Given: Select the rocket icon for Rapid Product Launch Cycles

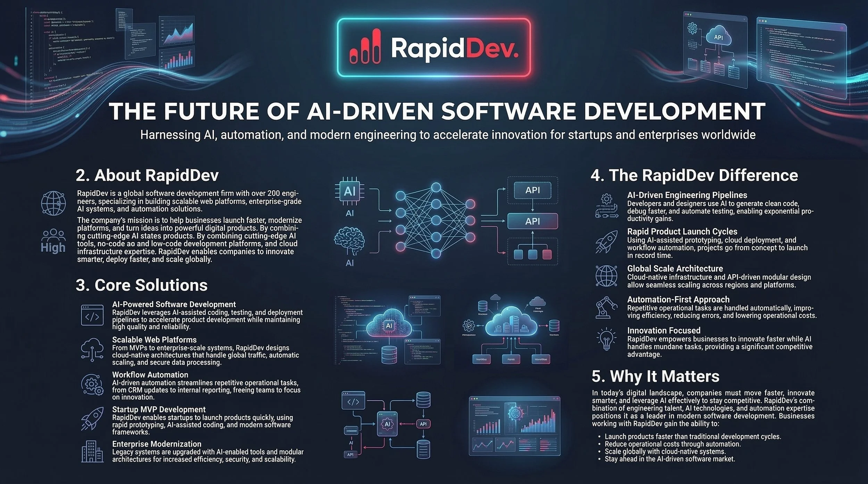Looking at the screenshot, I should tap(607, 241).
